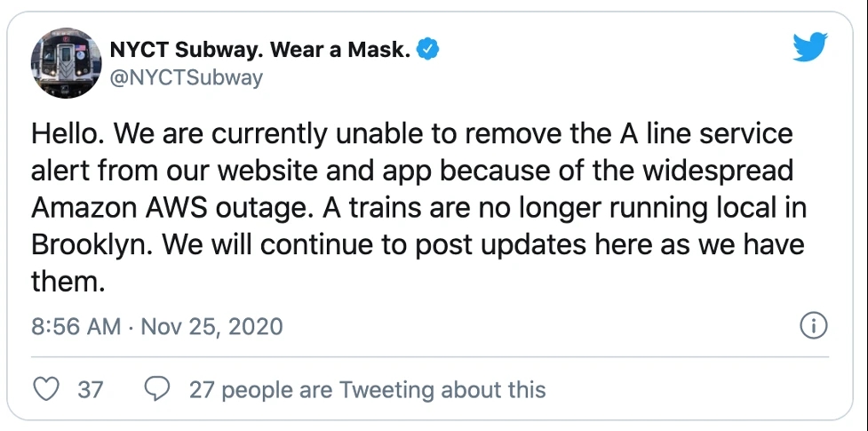The height and width of the screenshot is (431, 868).
Task: Click the like count 37
Action: pos(91,390)
